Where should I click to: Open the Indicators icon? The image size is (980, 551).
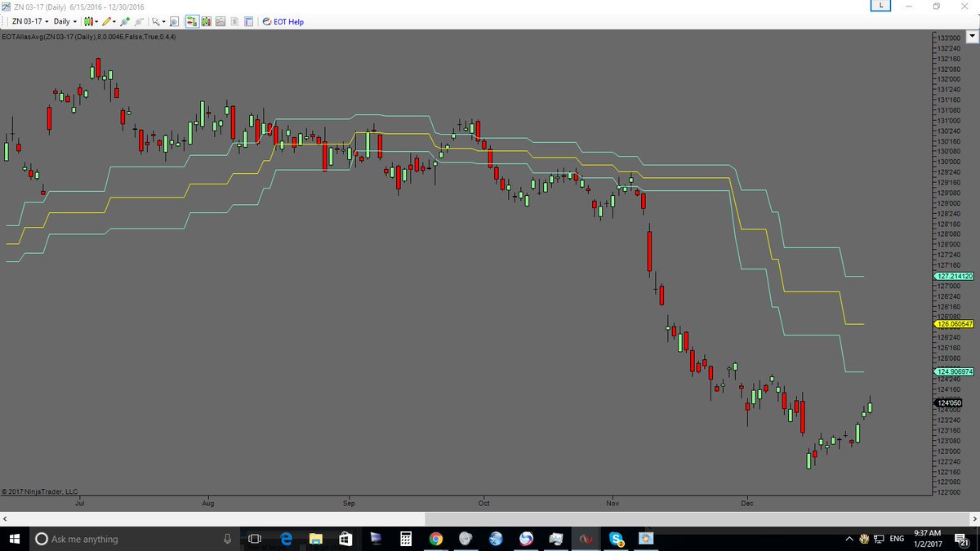220,21
